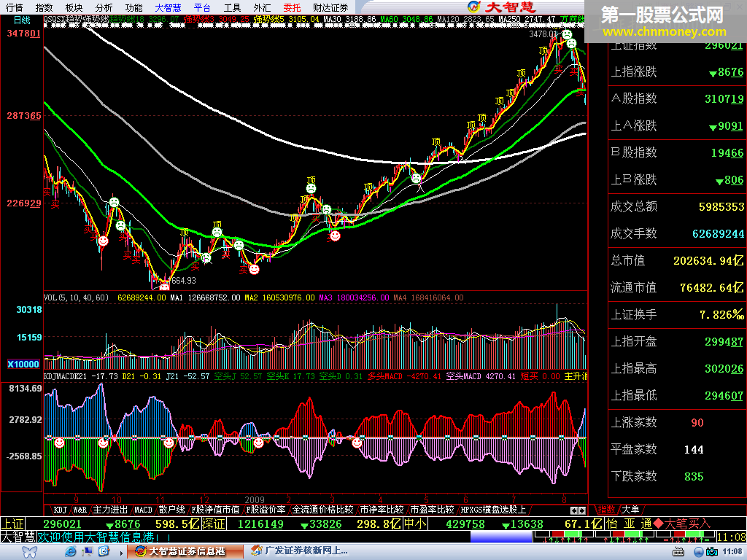Open the 板块 menu

click(x=74, y=7)
